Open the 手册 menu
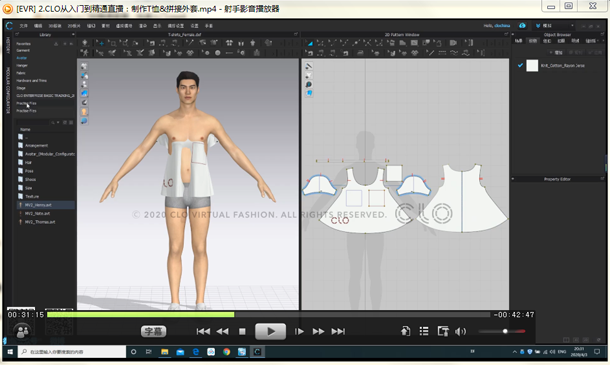Viewport: 610px width, 365px height. pyautogui.click(x=209, y=26)
